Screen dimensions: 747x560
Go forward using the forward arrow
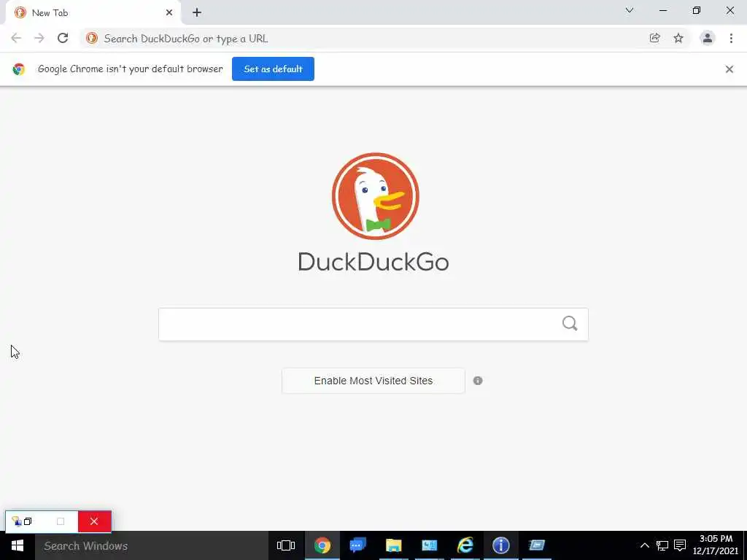pos(39,38)
